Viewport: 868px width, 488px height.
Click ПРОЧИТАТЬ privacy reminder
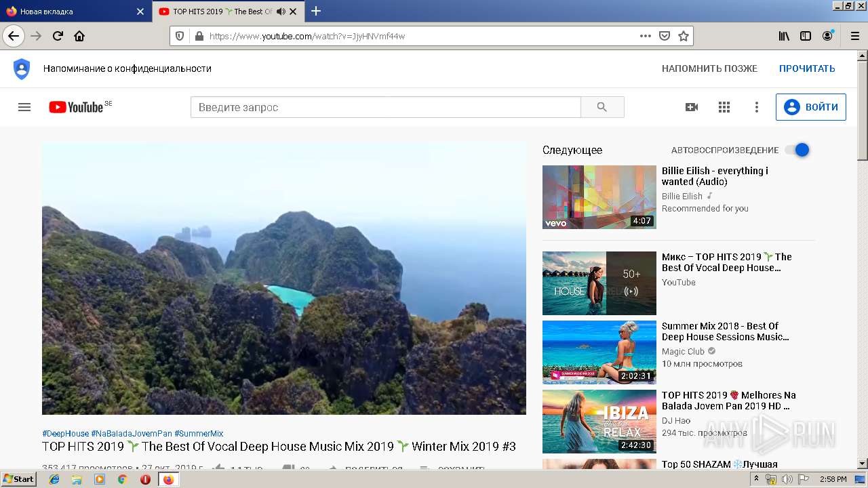(x=807, y=68)
